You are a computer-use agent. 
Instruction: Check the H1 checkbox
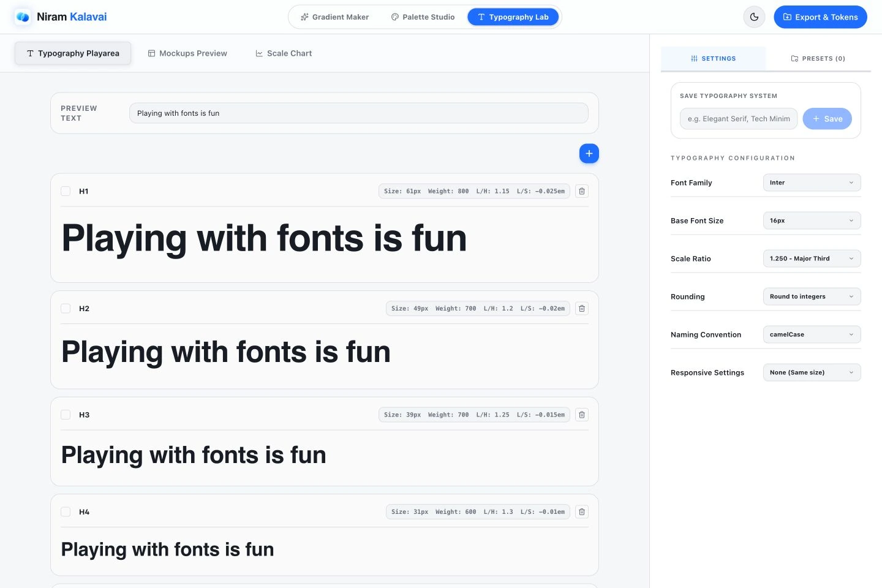tap(66, 191)
